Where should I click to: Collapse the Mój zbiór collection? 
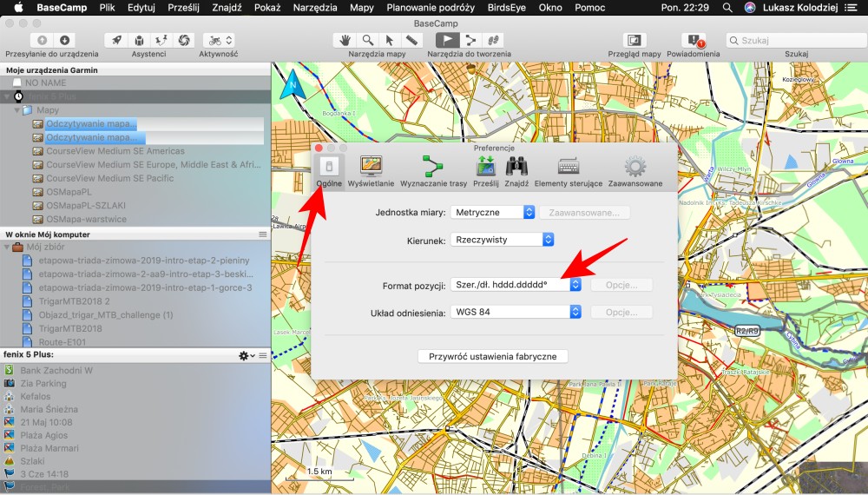click(x=7, y=247)
